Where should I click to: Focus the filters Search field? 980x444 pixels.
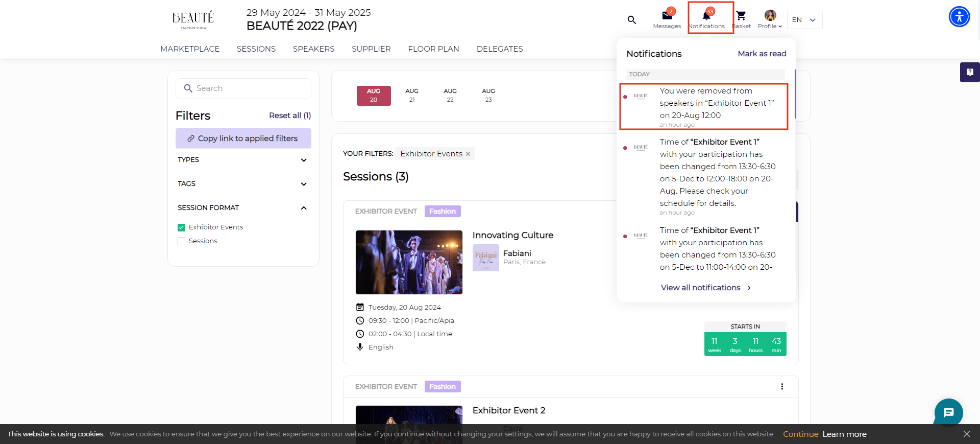point(243,88)
